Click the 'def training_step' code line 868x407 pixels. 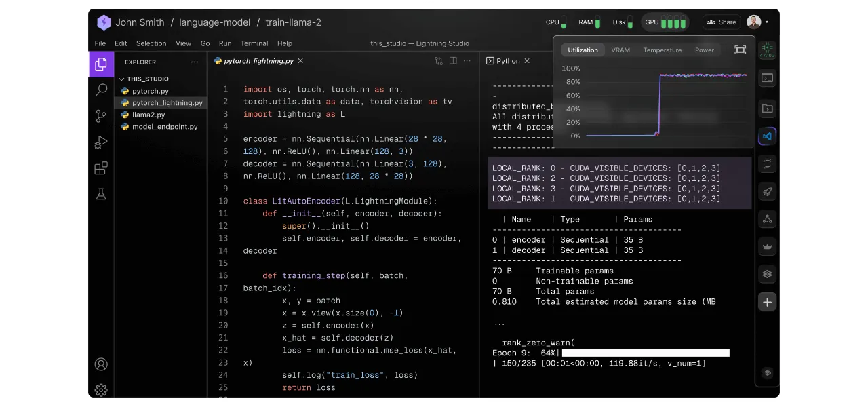(x=335, y=275)
